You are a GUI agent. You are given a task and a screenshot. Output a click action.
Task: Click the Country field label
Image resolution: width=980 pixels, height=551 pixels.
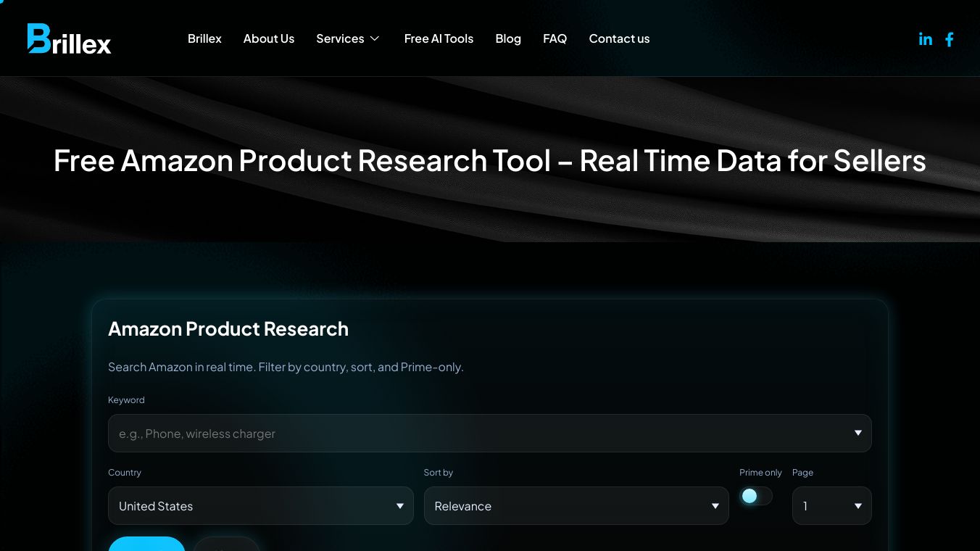point(125,473)
